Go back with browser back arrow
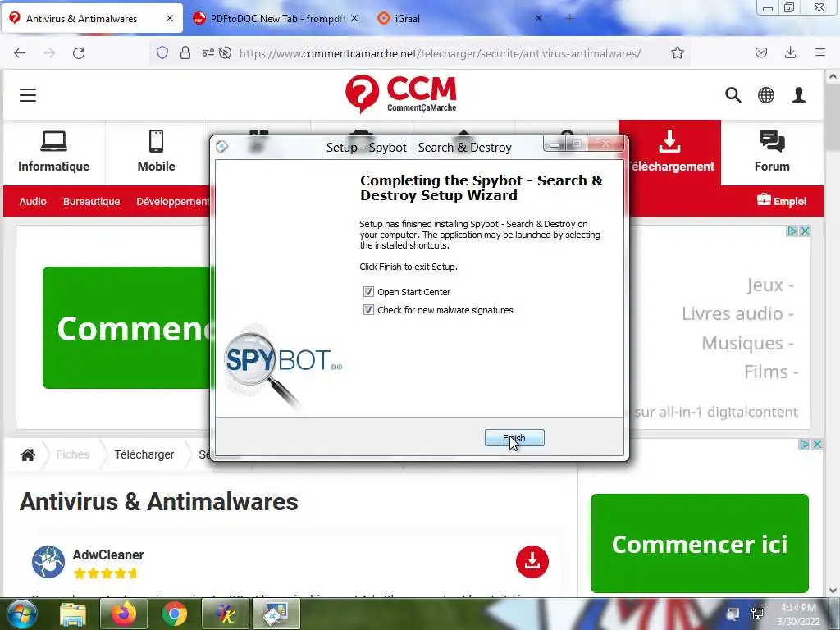The width and height of the screenshot is (840, 630). click(20, 53)
